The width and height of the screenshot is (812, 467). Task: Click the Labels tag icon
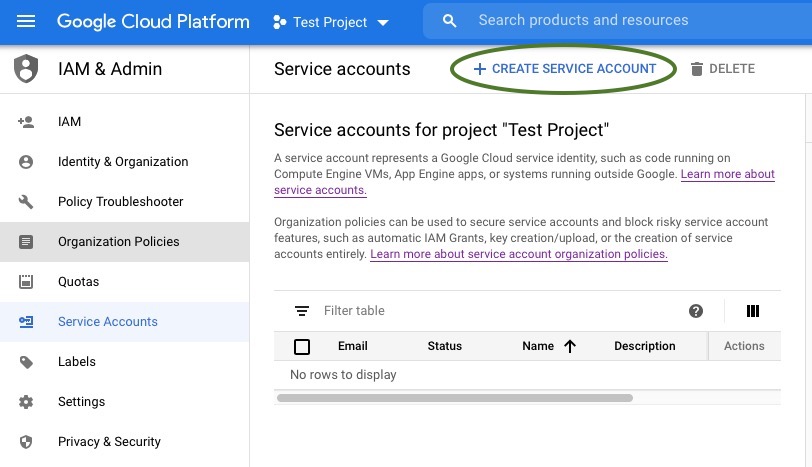click(26, 362)
